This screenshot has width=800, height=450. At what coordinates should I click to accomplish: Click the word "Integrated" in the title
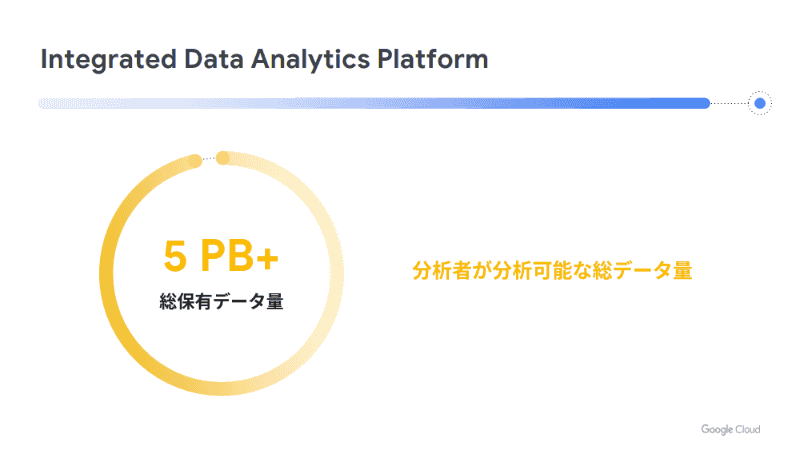(x=97, y=60)
